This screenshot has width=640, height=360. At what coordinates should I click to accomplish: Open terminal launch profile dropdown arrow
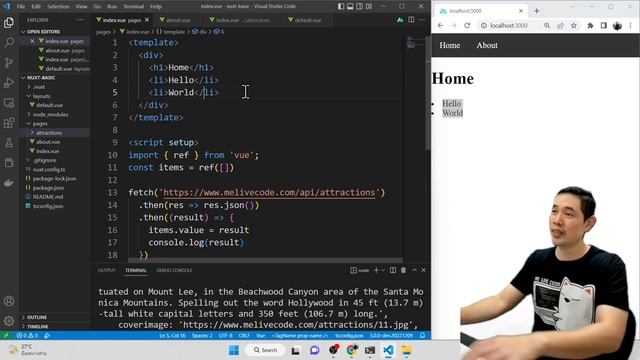click(383, 270)
